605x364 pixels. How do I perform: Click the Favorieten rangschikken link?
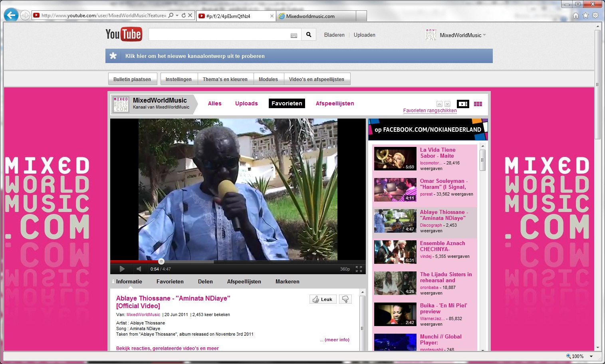coord(430,111)
